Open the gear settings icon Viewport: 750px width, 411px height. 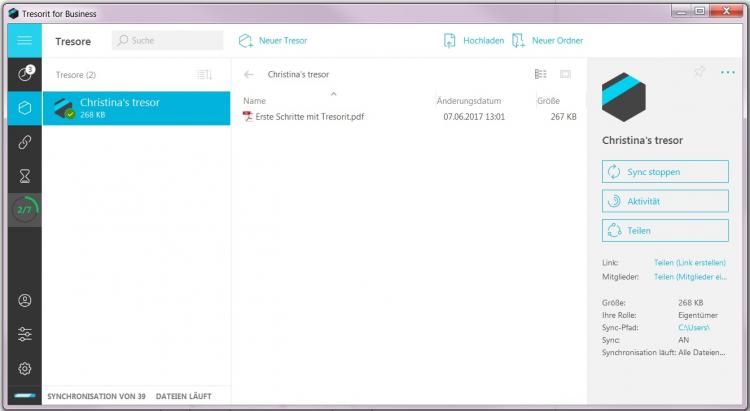click(24, 368)
